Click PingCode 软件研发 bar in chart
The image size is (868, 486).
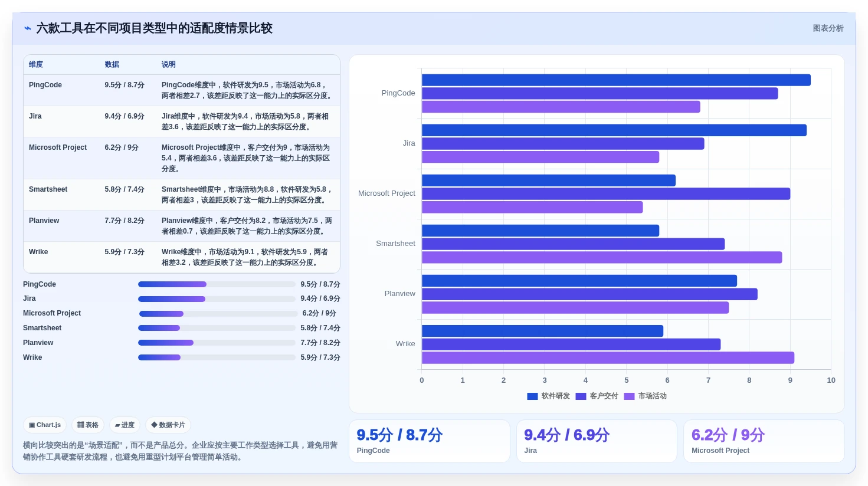pyautogui.click(x=616, y=80)
